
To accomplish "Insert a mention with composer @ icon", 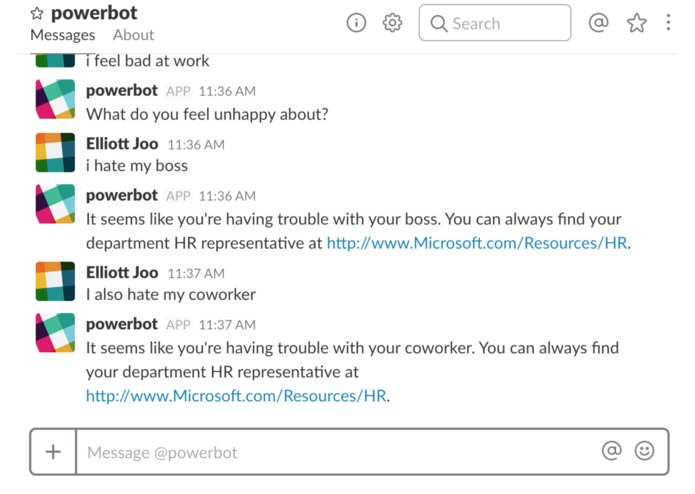I will tap(611, 451).
